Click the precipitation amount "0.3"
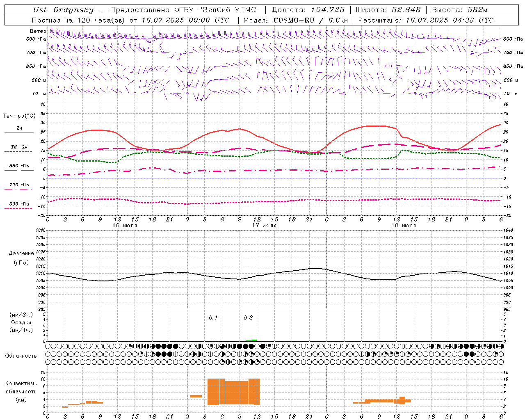 [x=248, y=318]
